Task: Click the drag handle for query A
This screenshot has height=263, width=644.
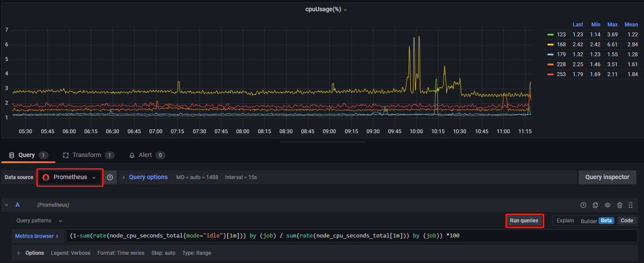Action: (631, 205)
